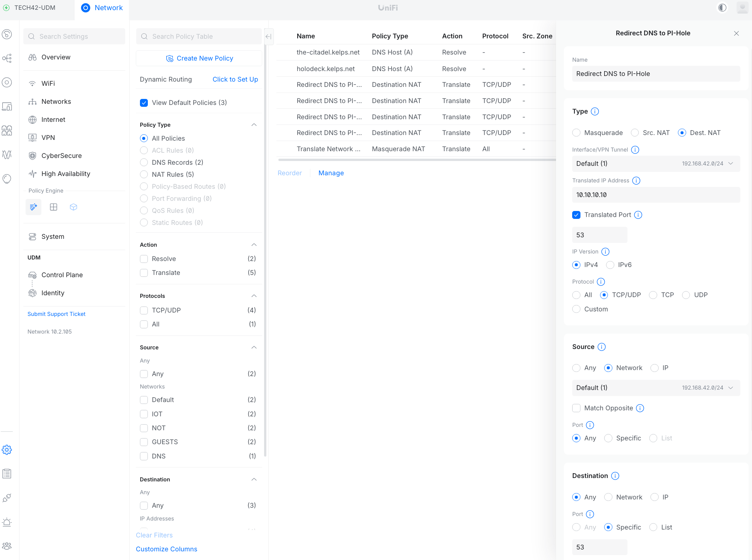Select the Masquerade type radio button
The width and height of the screenshot is (752, 560).
point(576,133)
